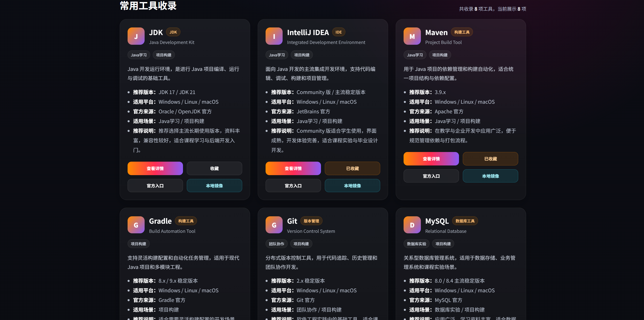This screenshot has height=320, width=644.
Task: Open Maven 官方入口
Action: [431, 176]
